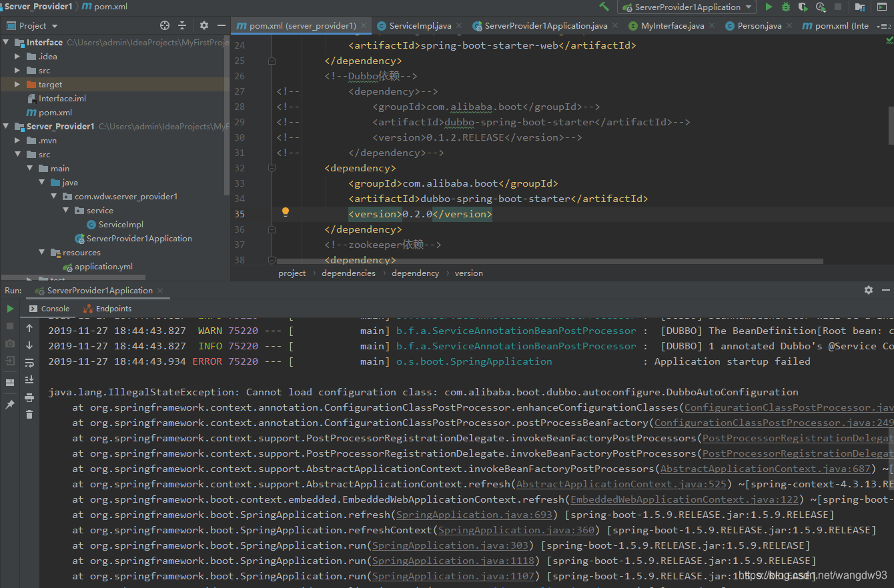Open SpringApplication.java:693 link in stack trace
Viewport: 894px width, 588px height.
(474, 515)
